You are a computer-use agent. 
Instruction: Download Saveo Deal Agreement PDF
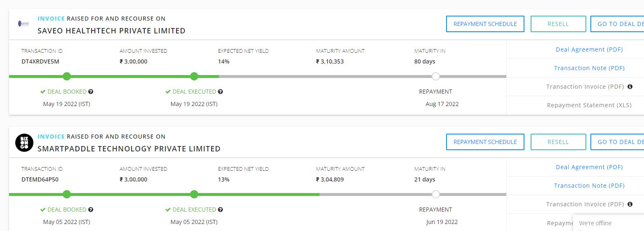pos(589,49)
